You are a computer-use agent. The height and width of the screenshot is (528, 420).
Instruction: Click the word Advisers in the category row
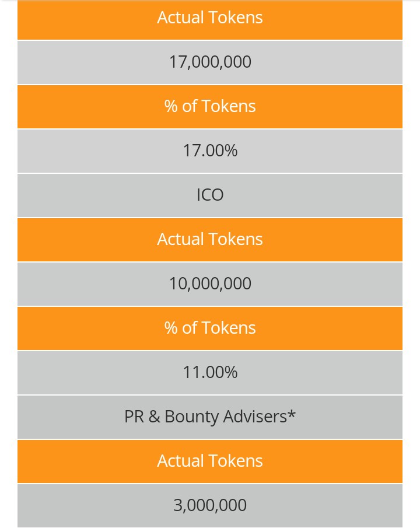(255, 417)
